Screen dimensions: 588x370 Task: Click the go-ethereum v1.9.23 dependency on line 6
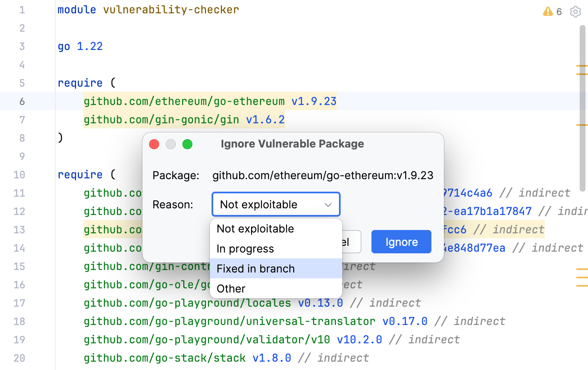tap(210, 101)
